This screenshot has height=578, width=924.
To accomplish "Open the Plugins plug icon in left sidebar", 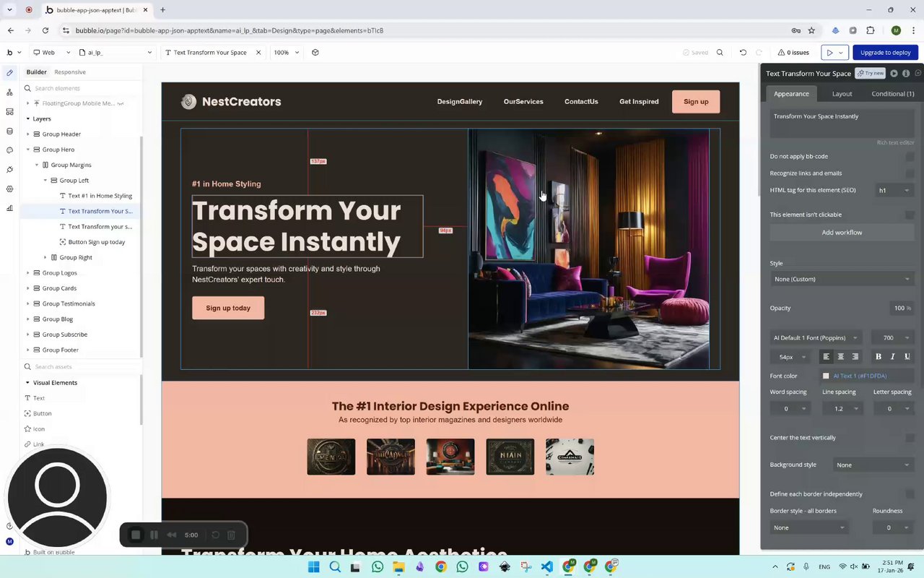I will coord(9,170).
